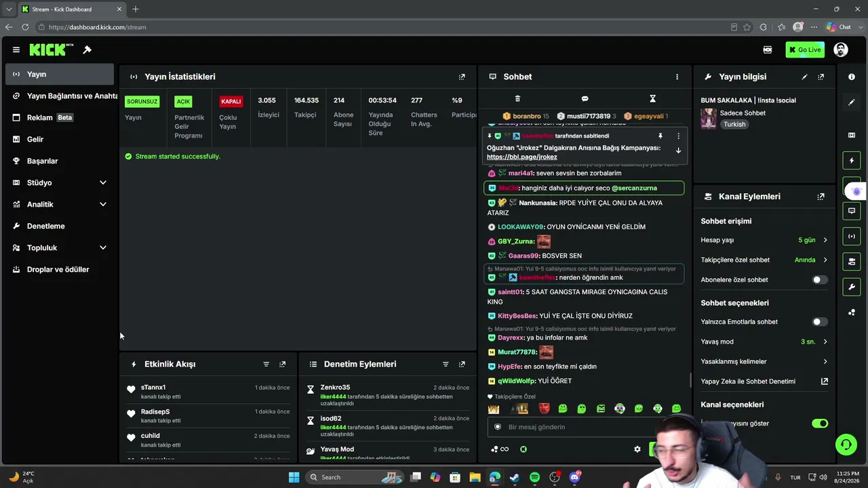868x488 pixels.
Task: Click the Sadece Sohbet category thumbnail
Action: coord(709,119)
